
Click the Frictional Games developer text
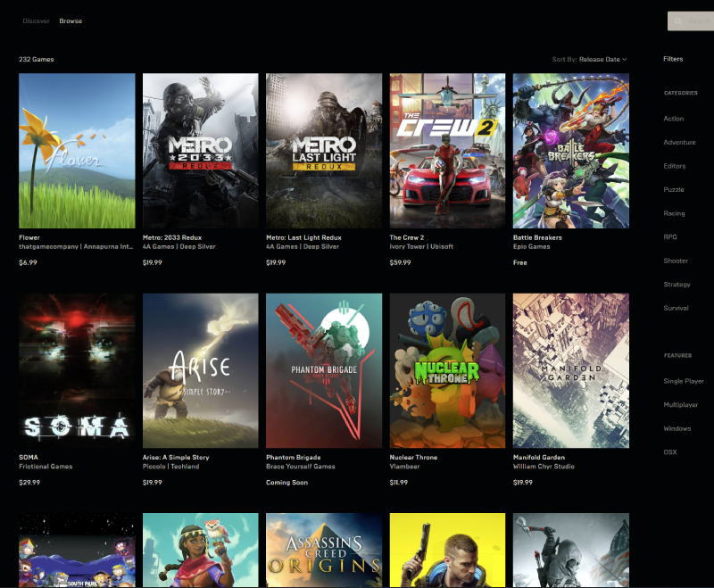(x=46, y=467)
